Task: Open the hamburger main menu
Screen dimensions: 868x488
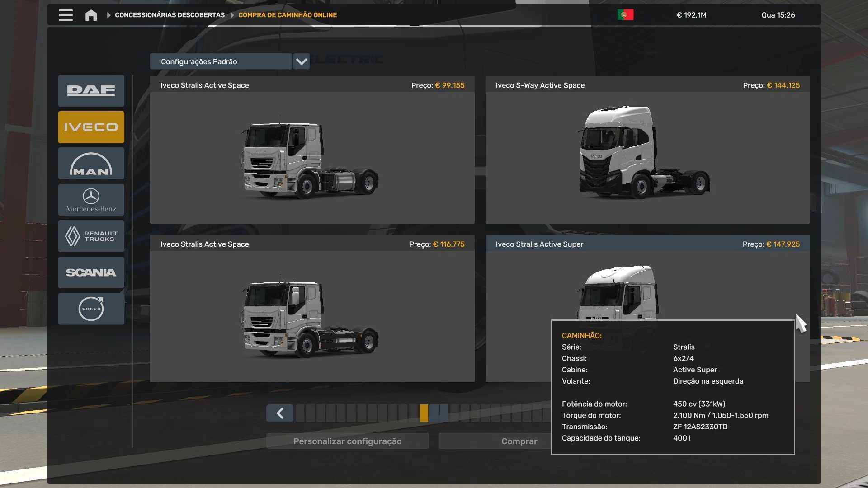Action: (x=66, y=15)
